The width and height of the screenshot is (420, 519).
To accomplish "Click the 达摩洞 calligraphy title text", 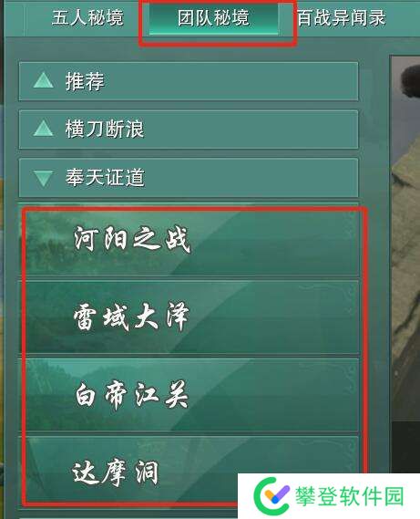I will tap(115, 472).
